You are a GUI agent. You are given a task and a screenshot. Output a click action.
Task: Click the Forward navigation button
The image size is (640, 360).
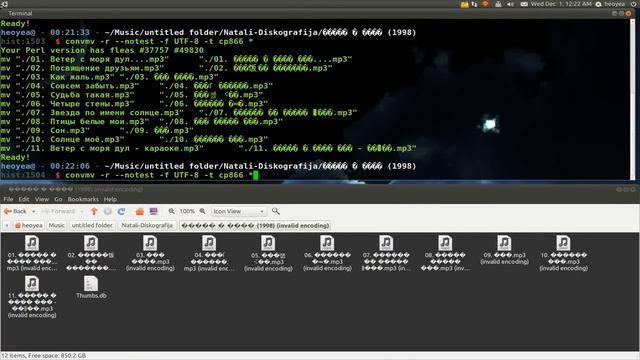click(x=58, y=211)
